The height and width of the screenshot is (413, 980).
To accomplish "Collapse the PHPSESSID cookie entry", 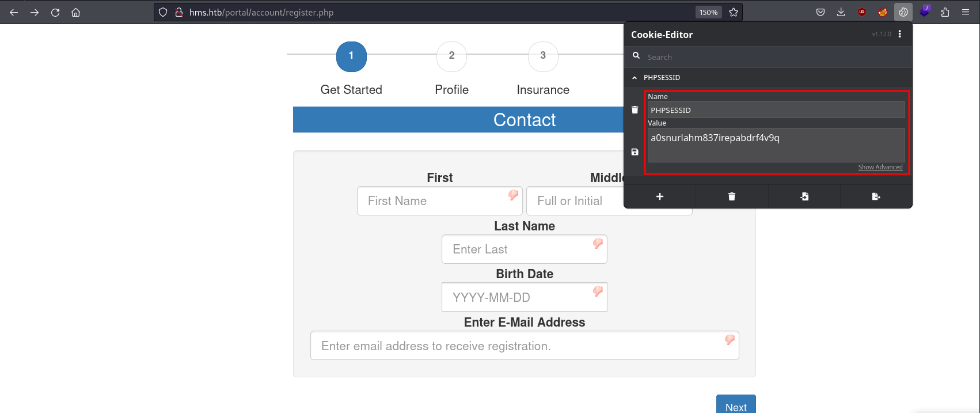I will (635, 77).
